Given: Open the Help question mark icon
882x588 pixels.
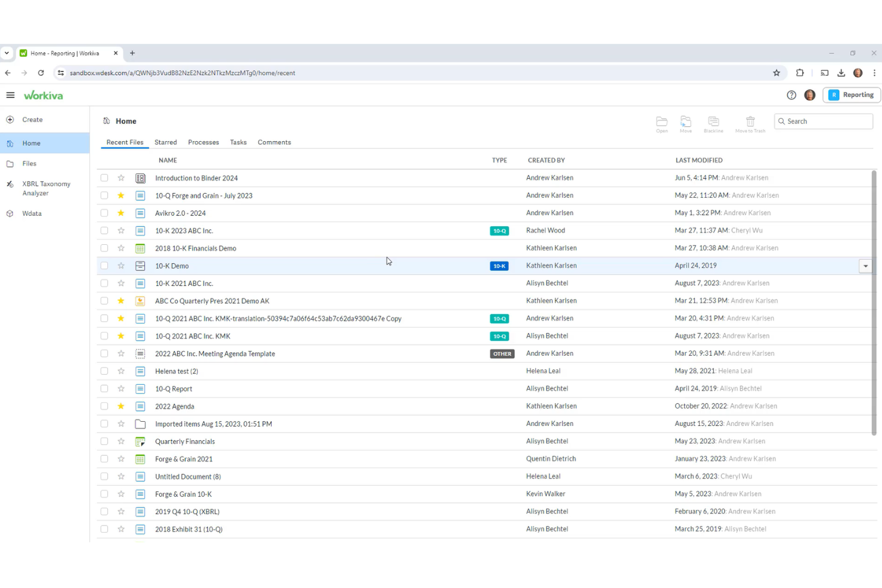Looking at the screenshot, I should click(x=791, y=95).
